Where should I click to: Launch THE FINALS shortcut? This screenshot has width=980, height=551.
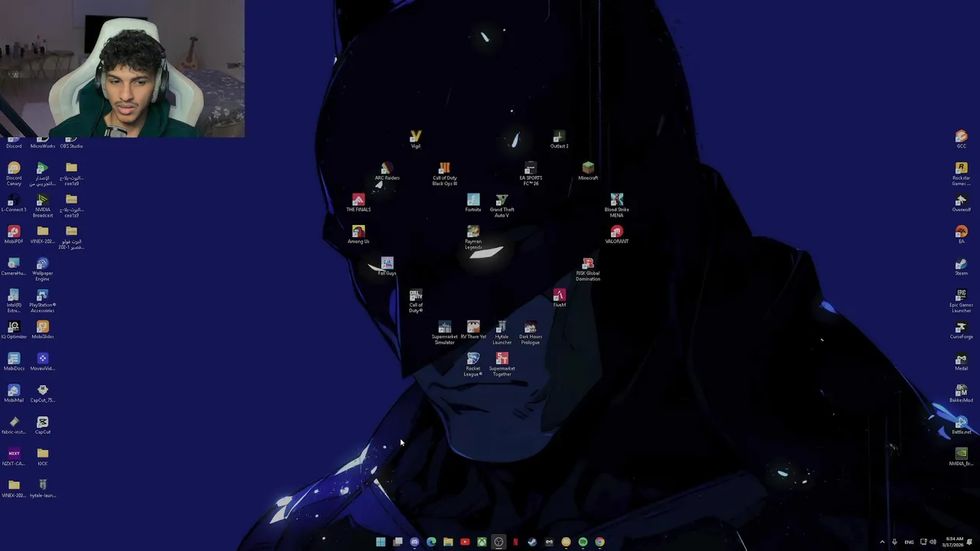[358, 203]
